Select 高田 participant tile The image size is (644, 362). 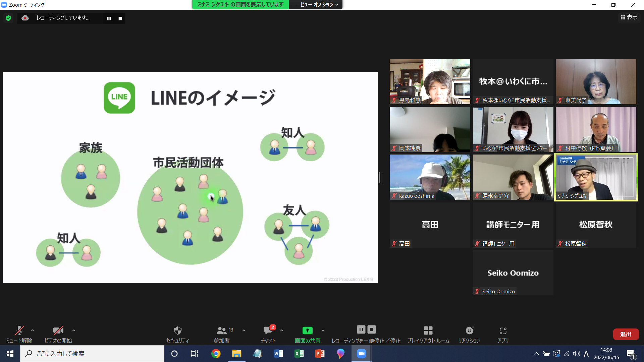(x=430, y=225)
